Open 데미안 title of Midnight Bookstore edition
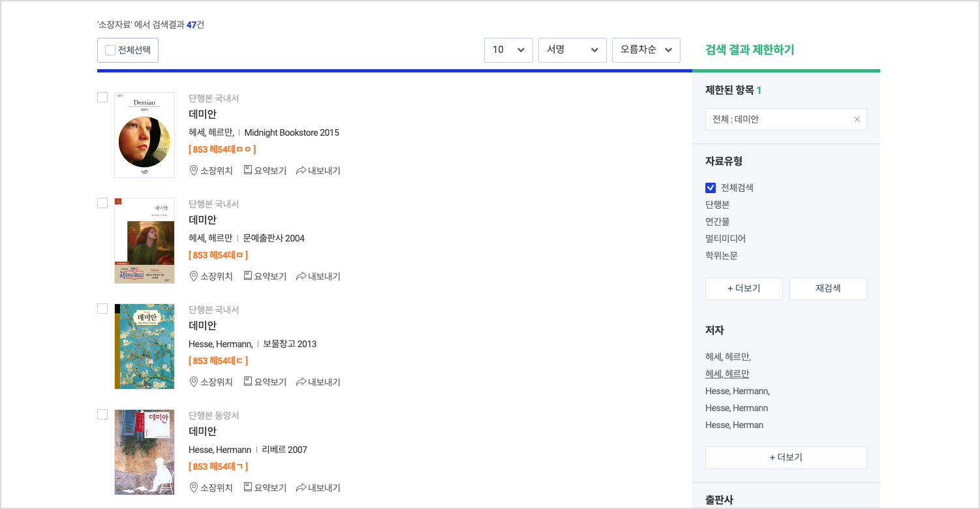Screen dimensions: 980x509 point(202,114)
